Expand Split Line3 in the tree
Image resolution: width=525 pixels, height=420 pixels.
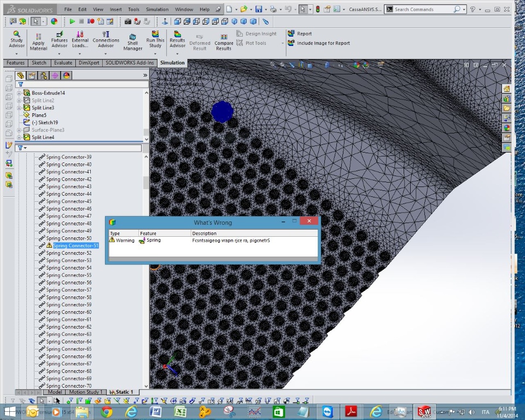coord(19,108)
